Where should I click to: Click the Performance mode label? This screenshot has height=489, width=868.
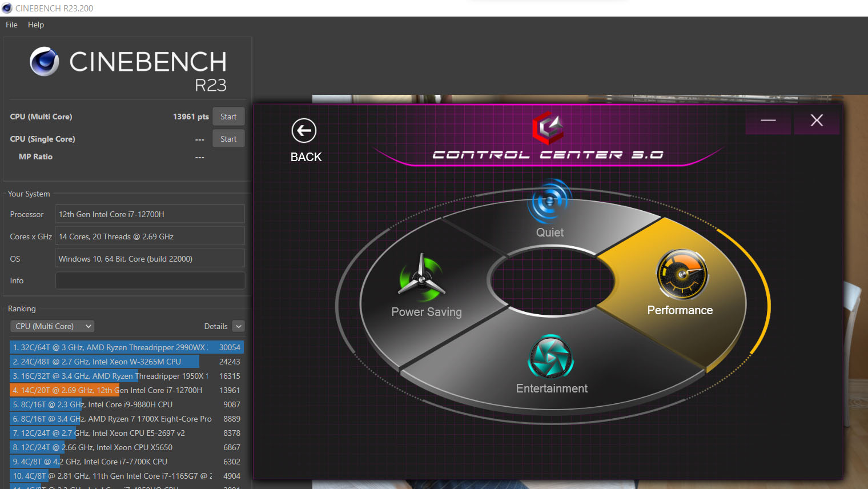click(x=680, y=310)
